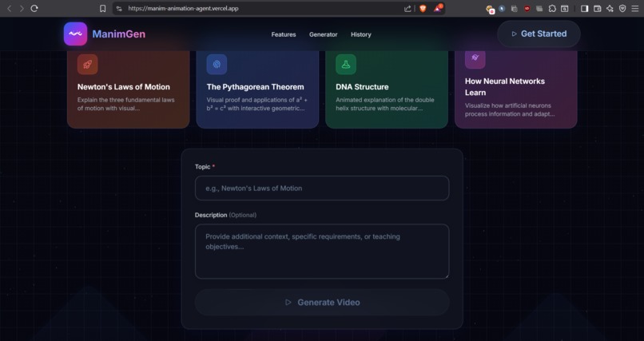644x341 pixels.
Task: Open the History nav item
Action: 360,34
